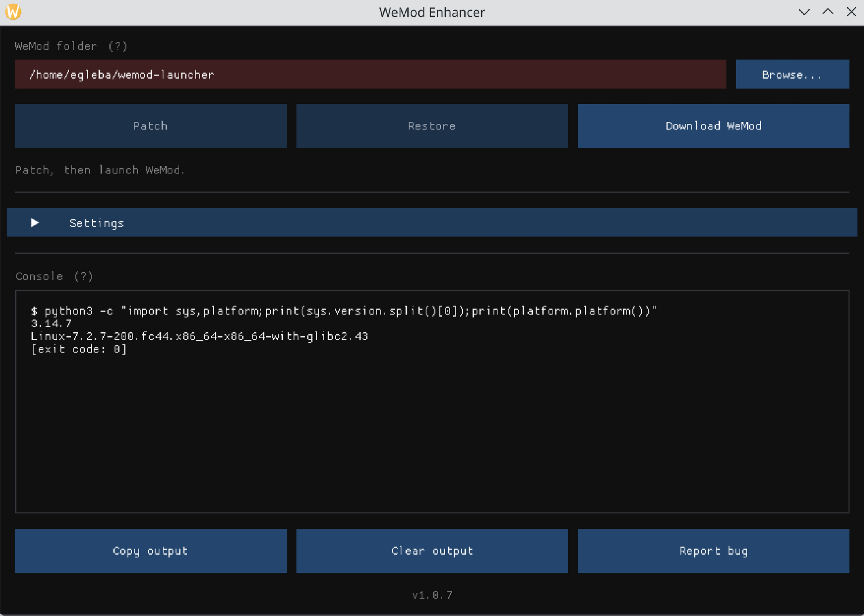The width and height of the screenshot is (864, 616).
Task: Click Download WeMod button
Action: point(713,126)
